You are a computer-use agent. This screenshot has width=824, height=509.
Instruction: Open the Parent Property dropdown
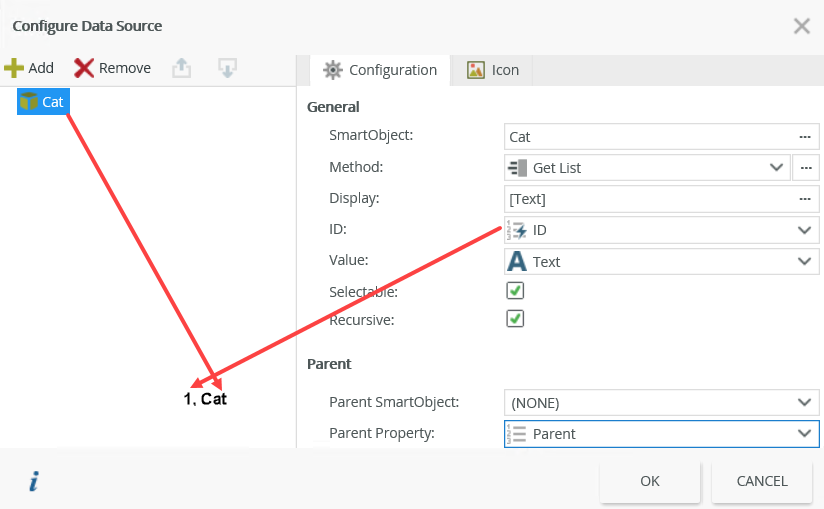[x=804, y=433]
